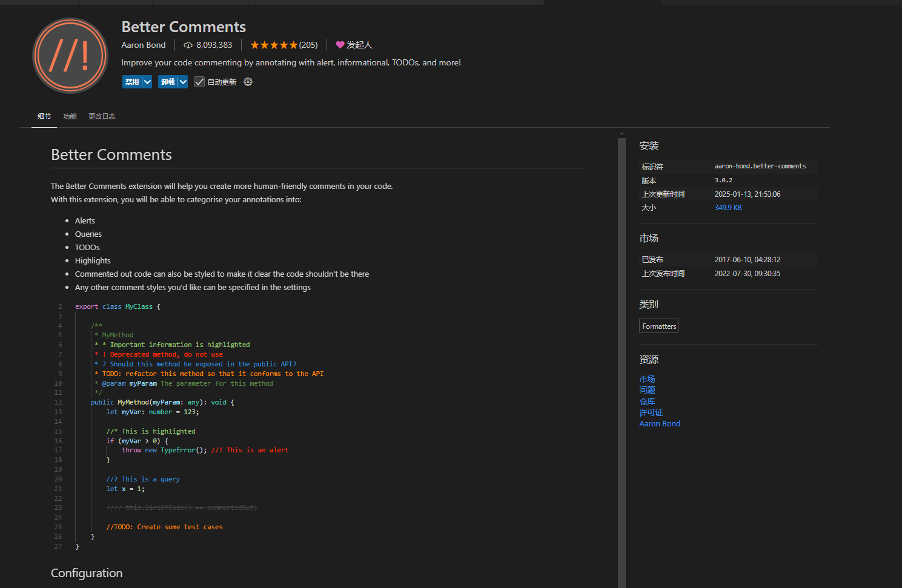Open the 仓库 resource link
Viewport: 902px width, 588px height.
pyautogui.click(x=647, y=401)
